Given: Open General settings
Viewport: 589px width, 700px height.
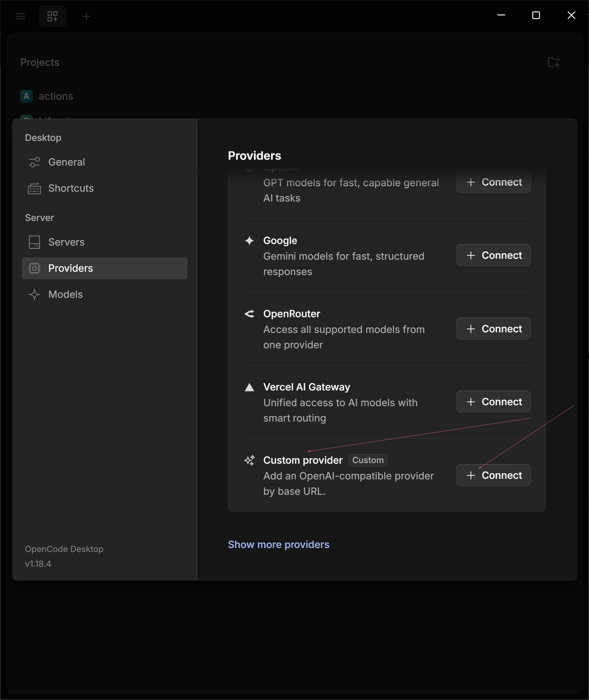Looking at the screenshot, I should (x=105, y=162).
